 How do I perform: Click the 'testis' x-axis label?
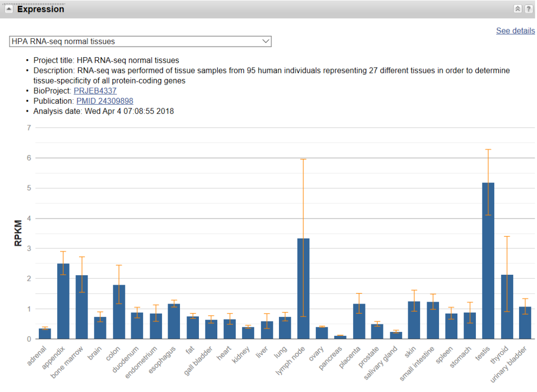(483, 353)
